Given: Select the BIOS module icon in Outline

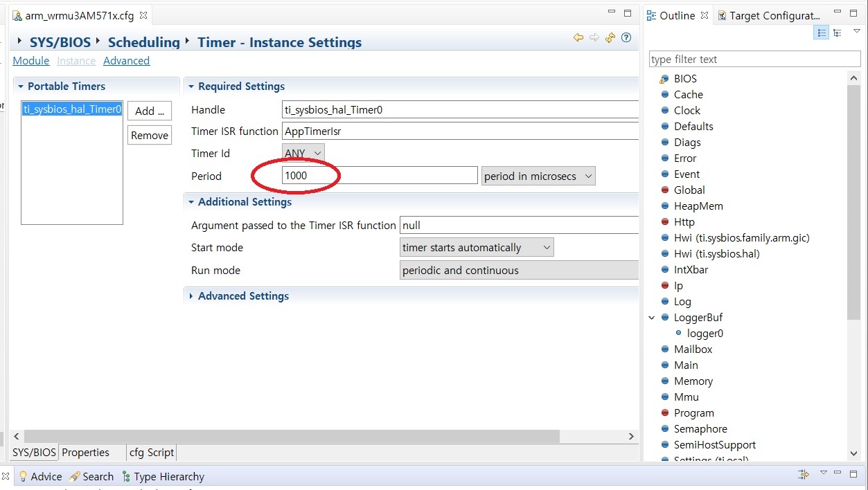Looking at the screenshot, I should click(x=664, y=79).
